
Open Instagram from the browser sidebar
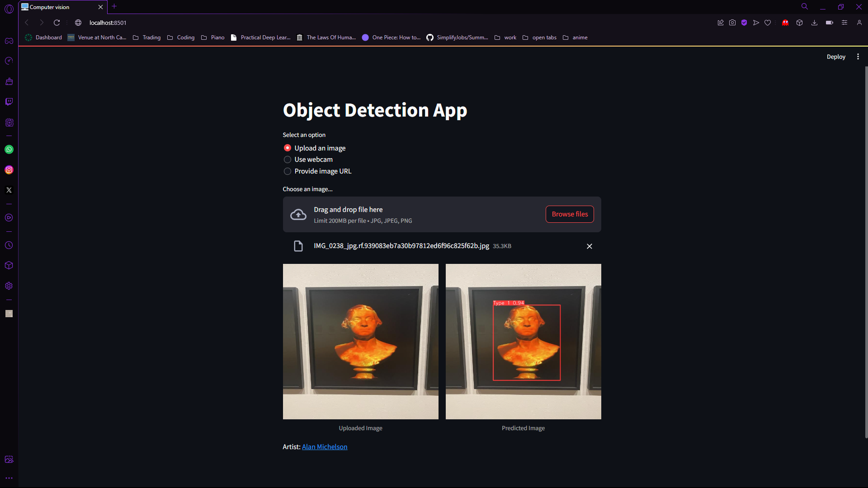[9, 170]
